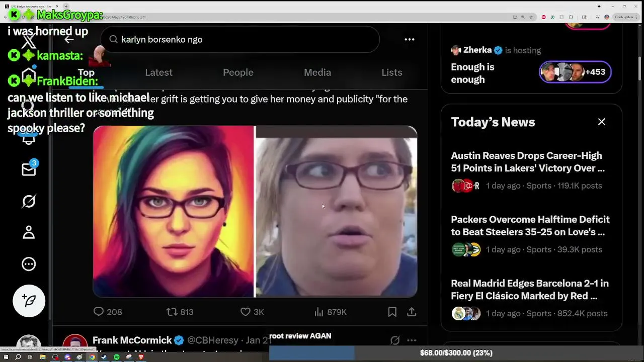Image resolution: width=644 pixels, height=362 pixels.
Task: Click the zoom magnifier in address bar
Action: (x=523, y=17)
